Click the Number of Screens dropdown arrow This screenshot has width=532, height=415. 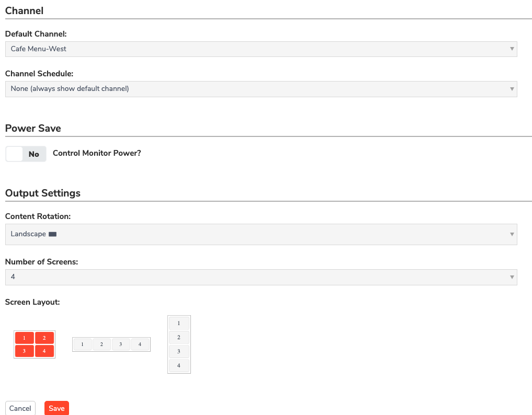tap(512, 277)
